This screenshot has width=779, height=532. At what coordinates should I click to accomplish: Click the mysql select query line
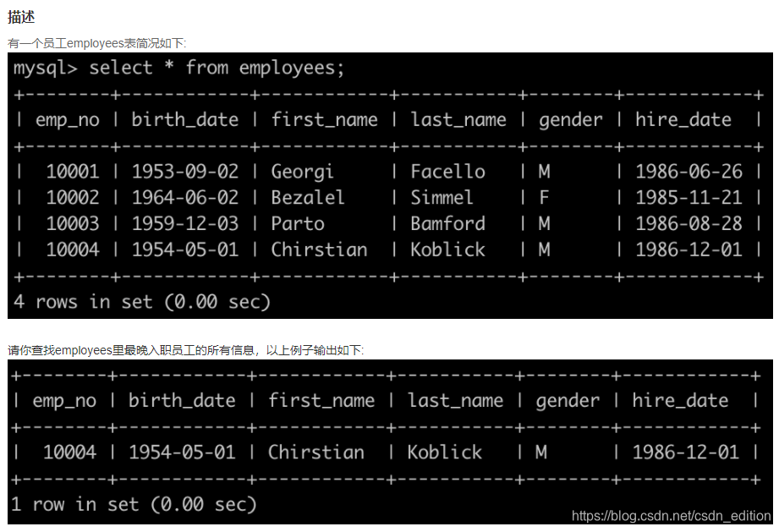[x=178, y=68]
